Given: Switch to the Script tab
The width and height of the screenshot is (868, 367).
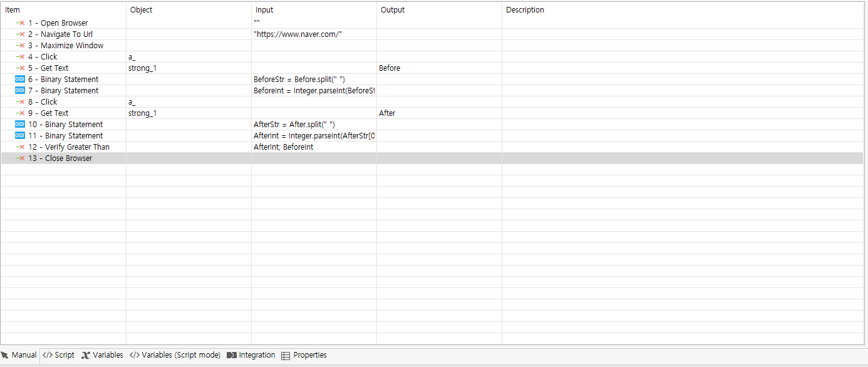Looking at the screenshot, I should [x=58, y=355].
